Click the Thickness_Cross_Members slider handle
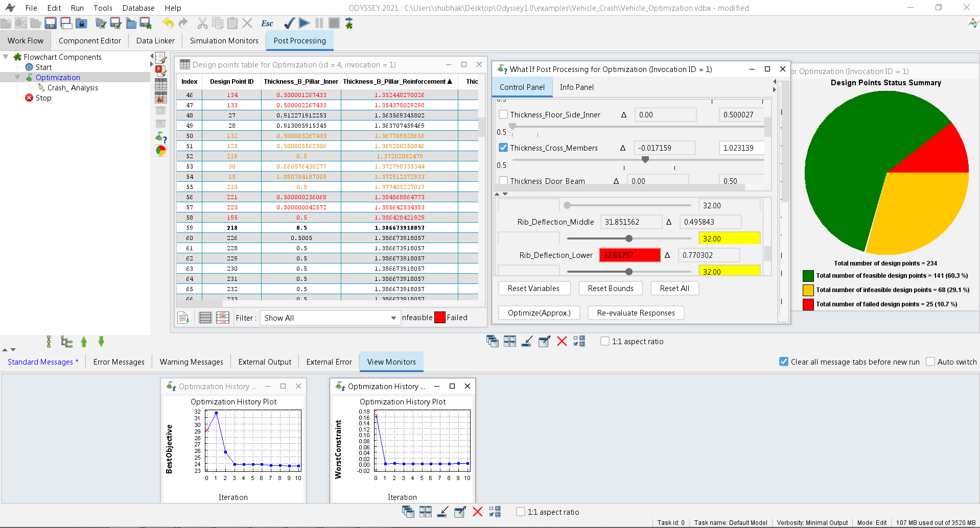Viewport: 980px width, 528px height. point(645,160)
